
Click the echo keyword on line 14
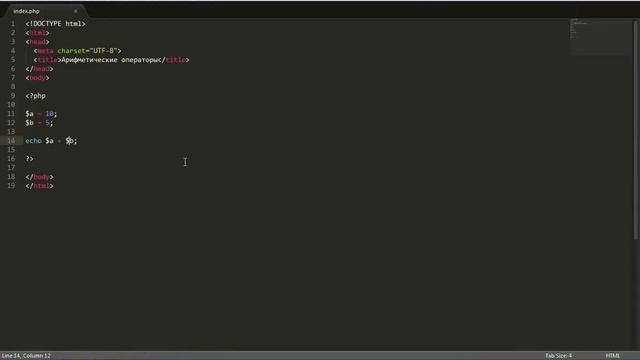(x=33, y=140)
